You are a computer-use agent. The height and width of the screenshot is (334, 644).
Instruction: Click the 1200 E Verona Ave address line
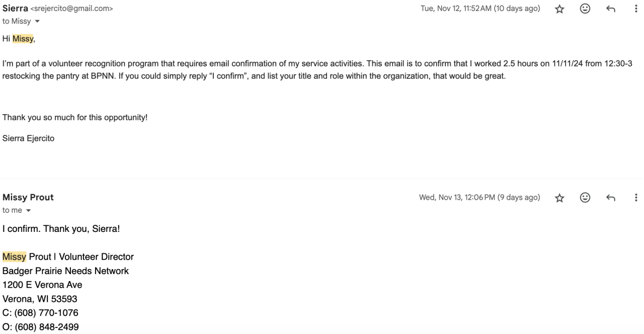click(x=42, y=285)
